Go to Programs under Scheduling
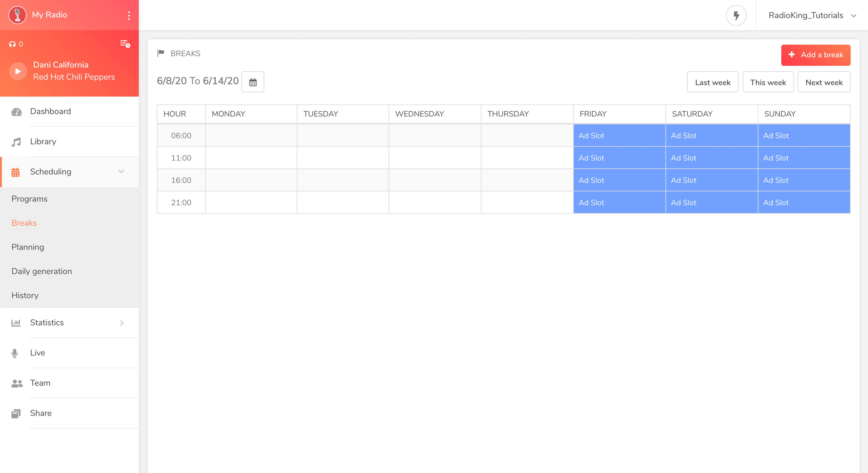The height and width of the screenshot is (473, 868). (x=29, y=199)
